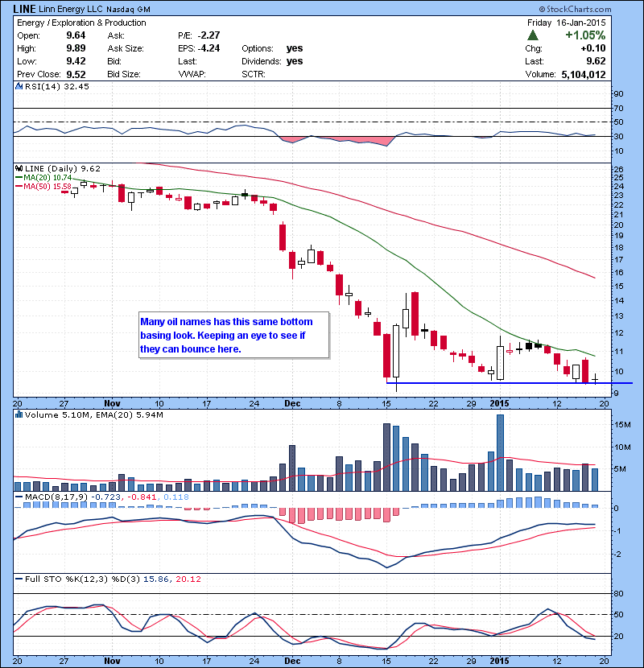644x668 pixels.
Task: Click the VWAP: label
Action: (192, 74)
